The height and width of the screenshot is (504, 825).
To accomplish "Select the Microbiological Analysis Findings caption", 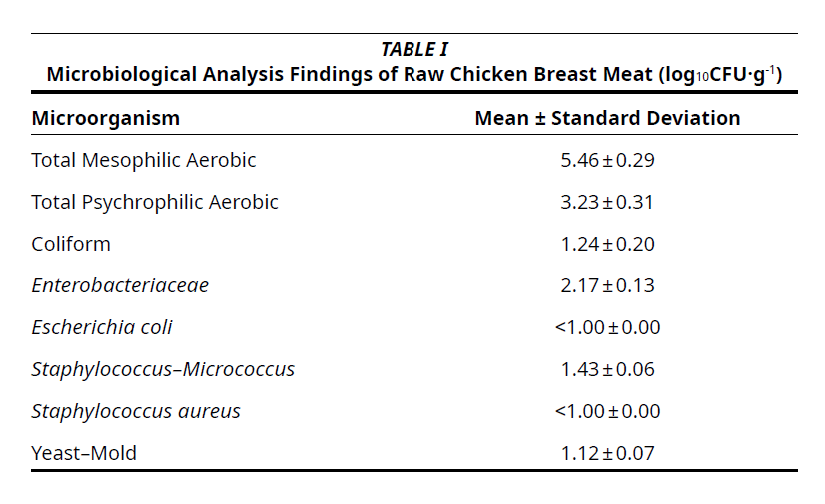I will 413,74.
